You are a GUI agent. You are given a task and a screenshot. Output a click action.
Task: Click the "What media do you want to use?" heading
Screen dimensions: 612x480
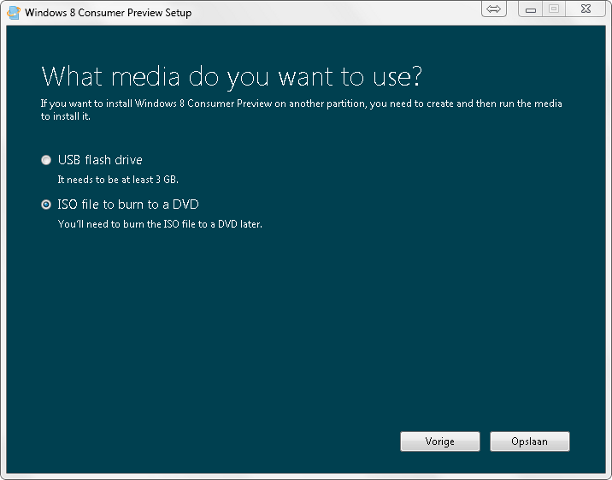[231, 76]
